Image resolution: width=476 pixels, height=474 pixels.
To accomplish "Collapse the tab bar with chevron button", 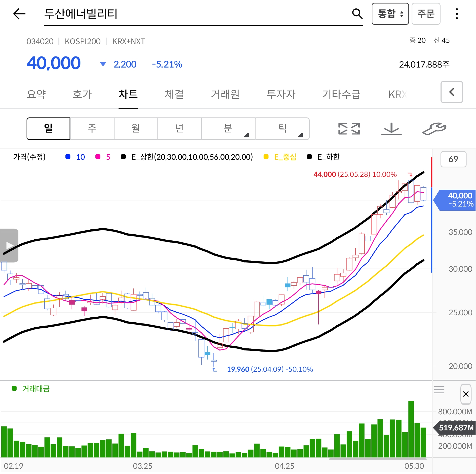I will (452, 92).
